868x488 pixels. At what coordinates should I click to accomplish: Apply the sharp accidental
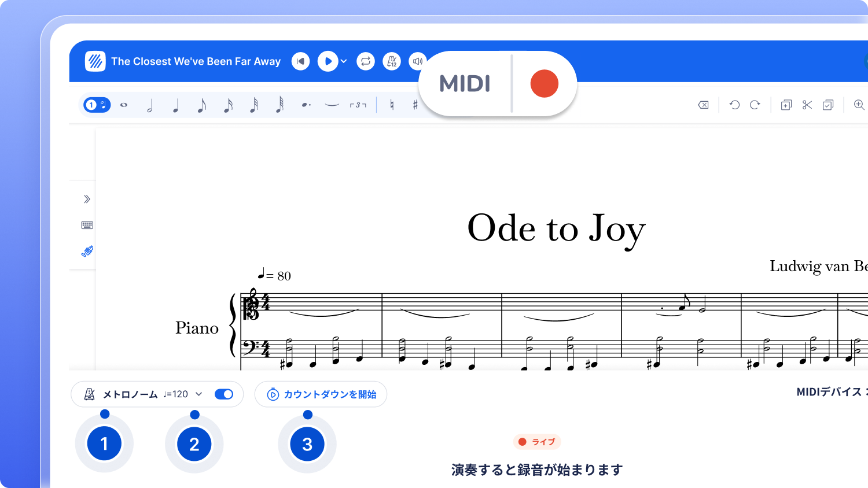pos(415,105)
